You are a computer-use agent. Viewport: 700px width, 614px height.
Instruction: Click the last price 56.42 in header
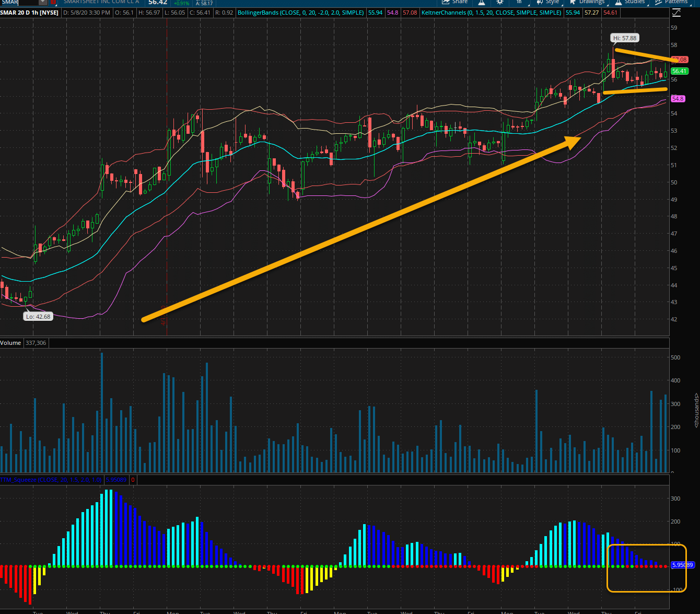[158, 2]
